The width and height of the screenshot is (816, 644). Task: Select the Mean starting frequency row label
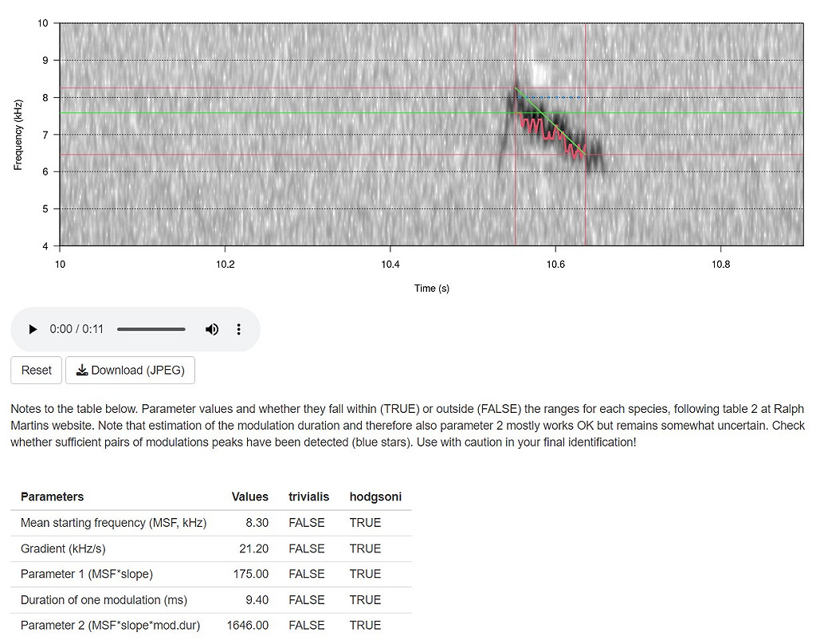tap(113, 523)
